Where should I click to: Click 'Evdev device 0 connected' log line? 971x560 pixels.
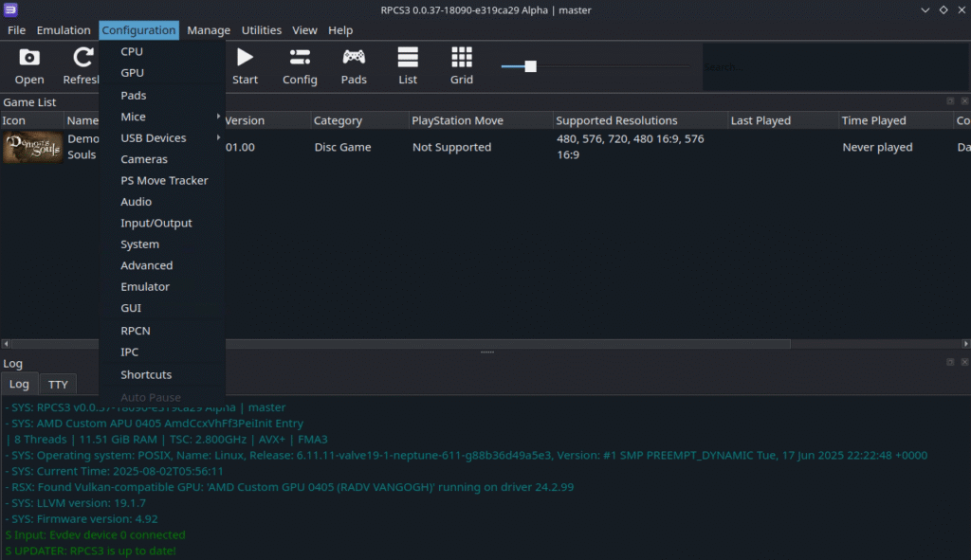click(x=96, y=534)
